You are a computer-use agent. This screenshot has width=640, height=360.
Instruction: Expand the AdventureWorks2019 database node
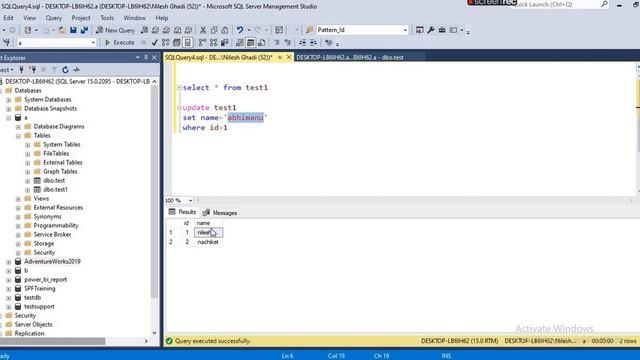coord(9,262)
